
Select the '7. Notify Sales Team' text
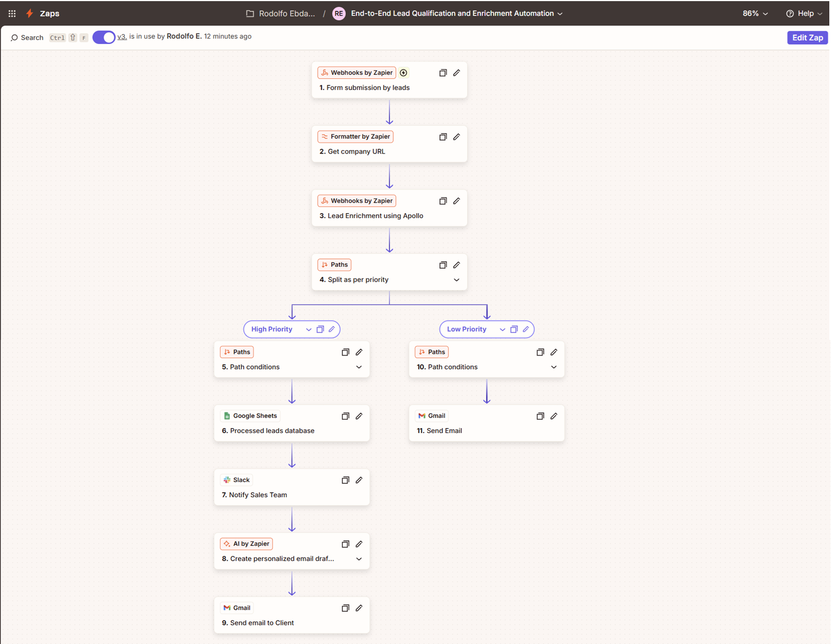click(255, 495)
